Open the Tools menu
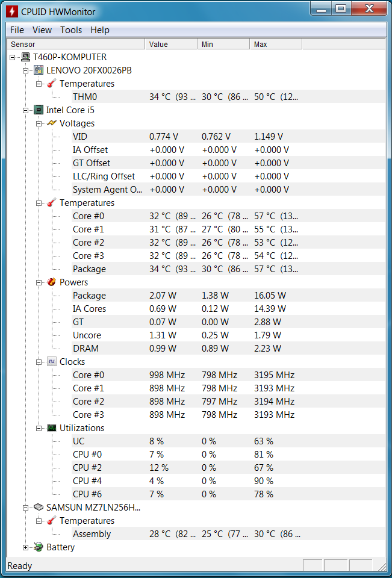Screen dimensions: 392x578 click(x=71, y=30)
